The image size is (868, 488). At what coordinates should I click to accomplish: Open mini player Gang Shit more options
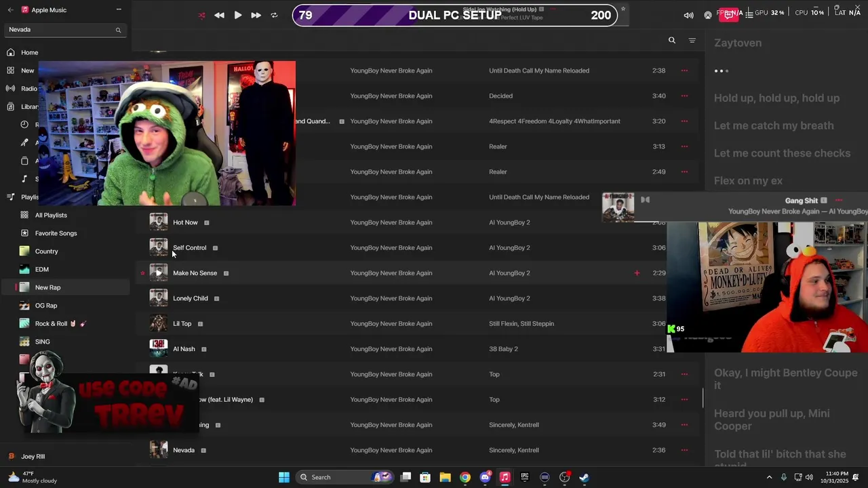click(838, 201)
